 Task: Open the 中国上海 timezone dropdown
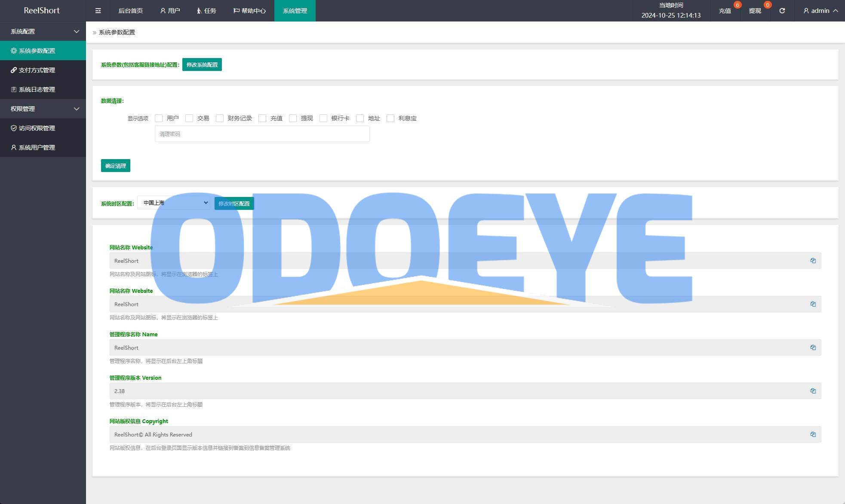pos(174,203)
